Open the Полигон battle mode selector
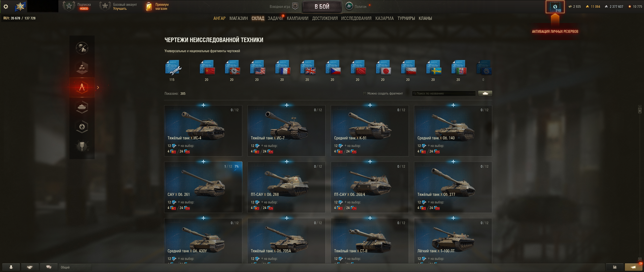The height and width of the screenshot is (272, 644). 356,6
